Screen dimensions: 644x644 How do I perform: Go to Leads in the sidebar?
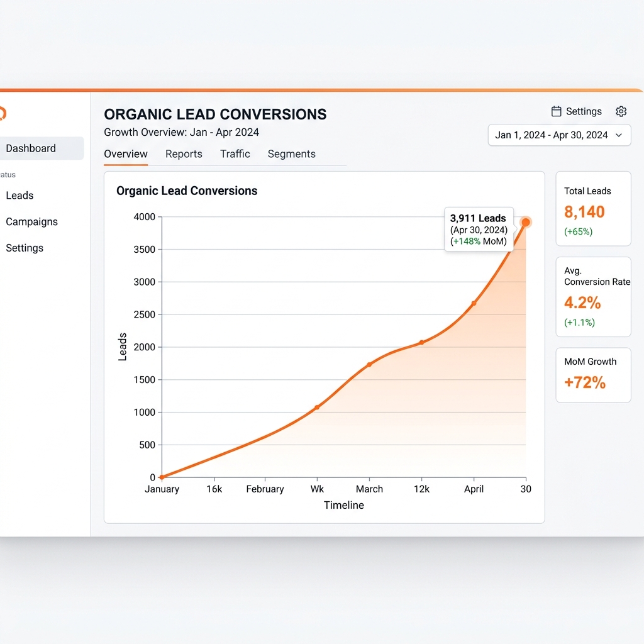[19, 196]
